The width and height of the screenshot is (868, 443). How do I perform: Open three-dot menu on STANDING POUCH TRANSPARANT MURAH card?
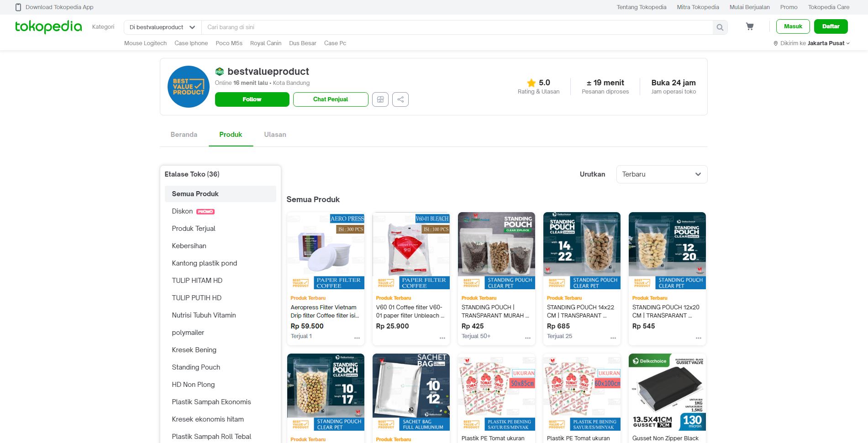[x=528, y=338]
